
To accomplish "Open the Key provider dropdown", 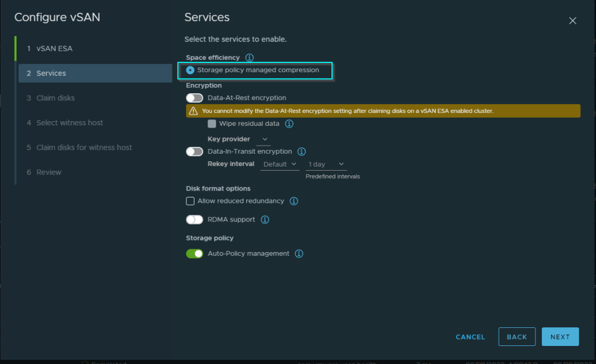I will click(264, 139).
